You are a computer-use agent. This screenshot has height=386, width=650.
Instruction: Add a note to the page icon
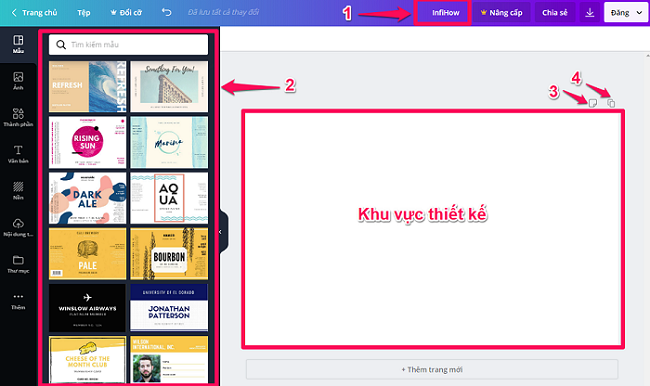[593, 103]
